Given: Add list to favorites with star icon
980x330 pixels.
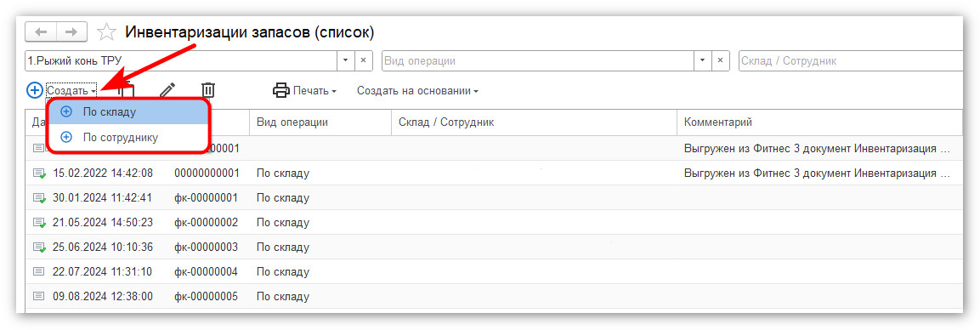Looking at the screenshot, I should click(107, 31).
